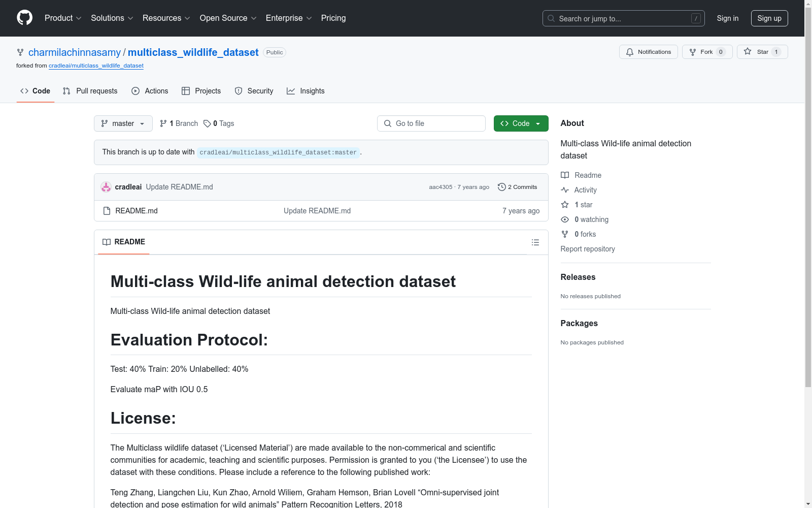
Task: Open commit hash aac4305
Action: 441,187
